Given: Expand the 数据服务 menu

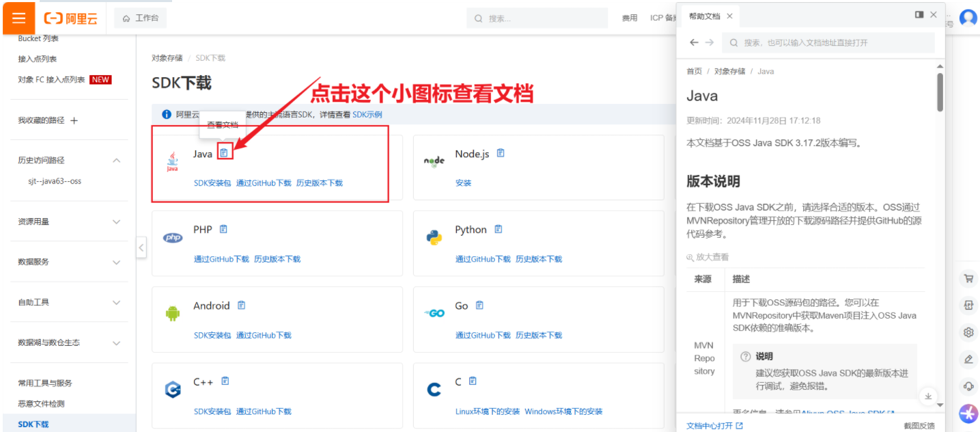Looking at the screenshot, I should click(116, 262).
